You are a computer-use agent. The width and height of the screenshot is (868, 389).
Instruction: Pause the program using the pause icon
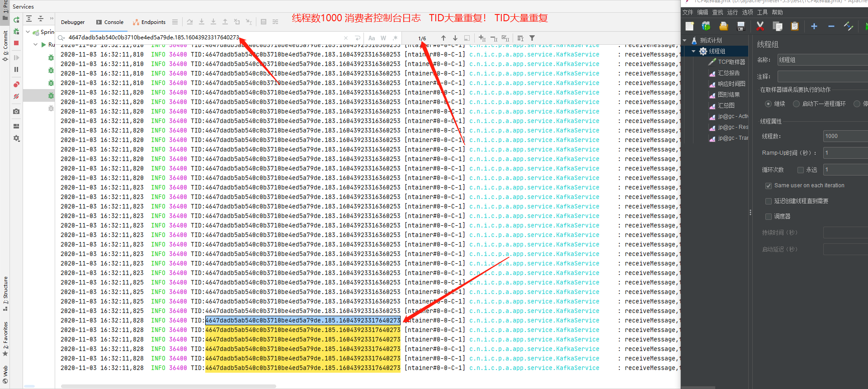16,69
